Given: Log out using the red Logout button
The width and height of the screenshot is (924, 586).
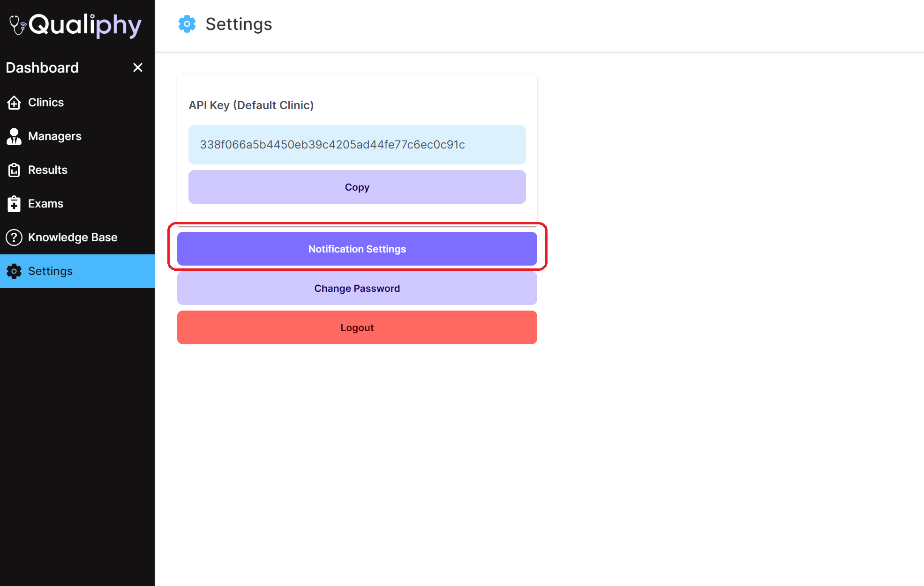Looking at the screenshot, I should click(357, 327).
